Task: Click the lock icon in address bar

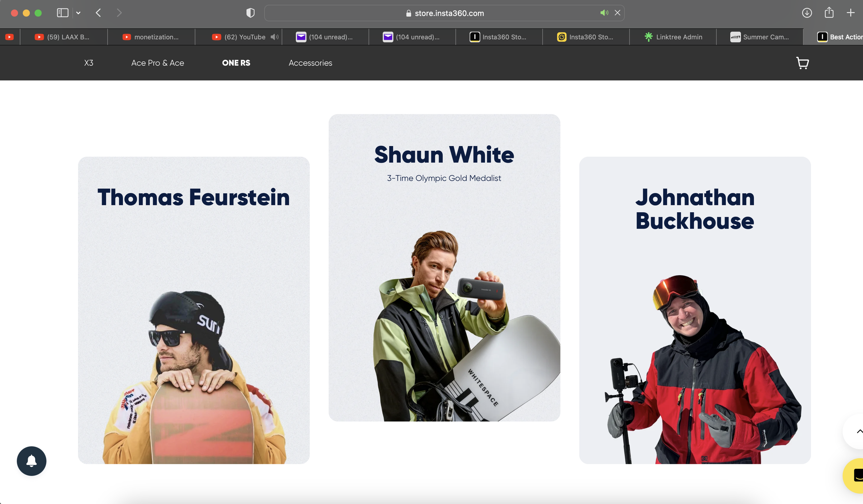Action: coord(409,13)
